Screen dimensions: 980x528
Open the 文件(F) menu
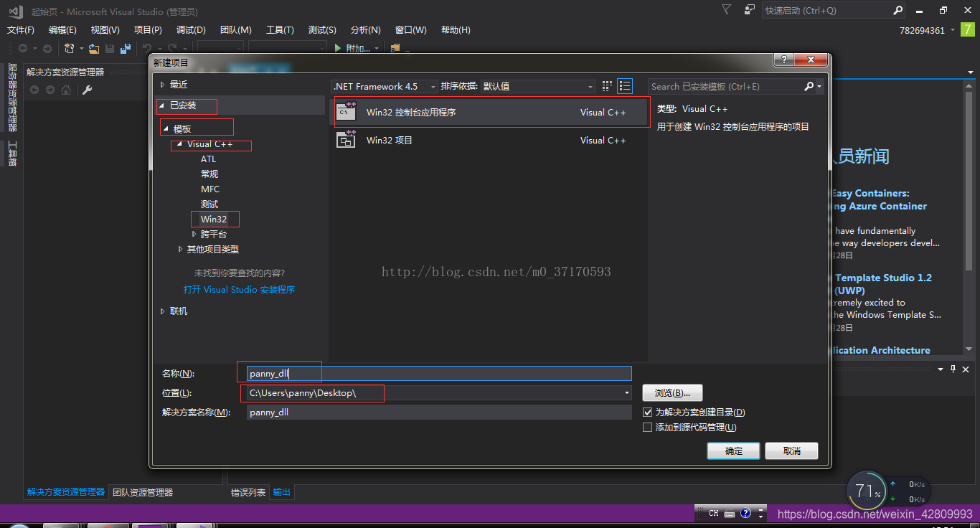[x=21, y=30]
